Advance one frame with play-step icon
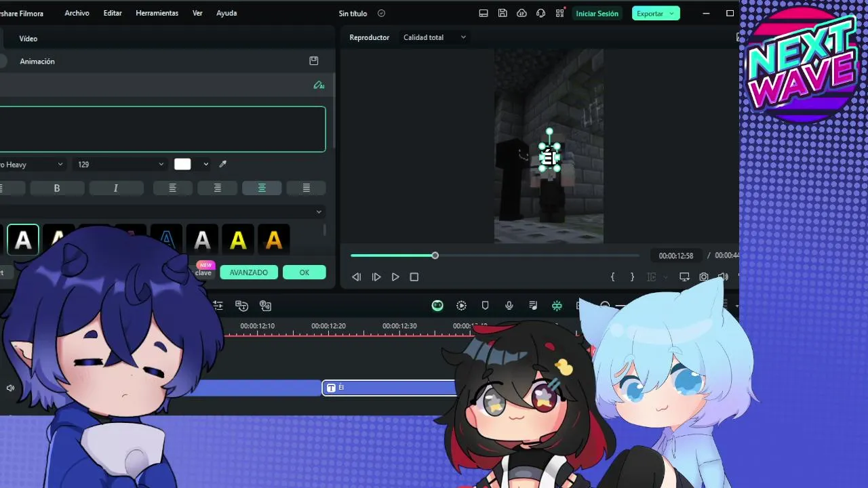 coord(376,277)
